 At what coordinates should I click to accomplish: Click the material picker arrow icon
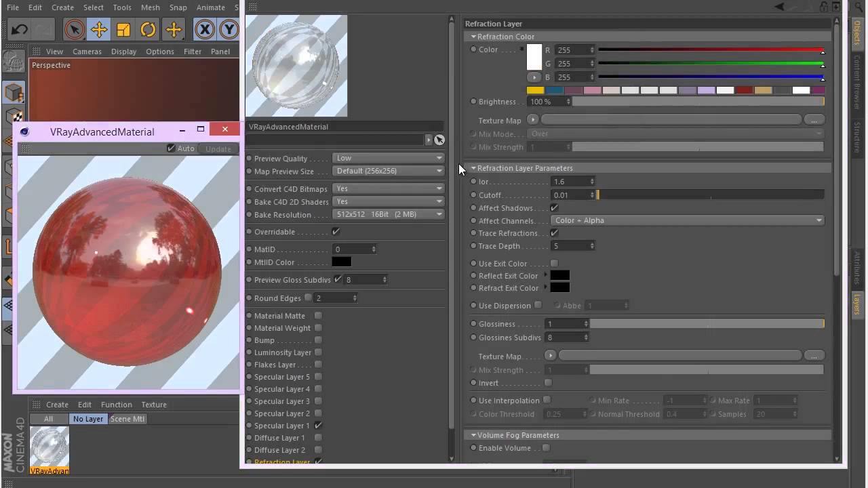pos(439,140)
